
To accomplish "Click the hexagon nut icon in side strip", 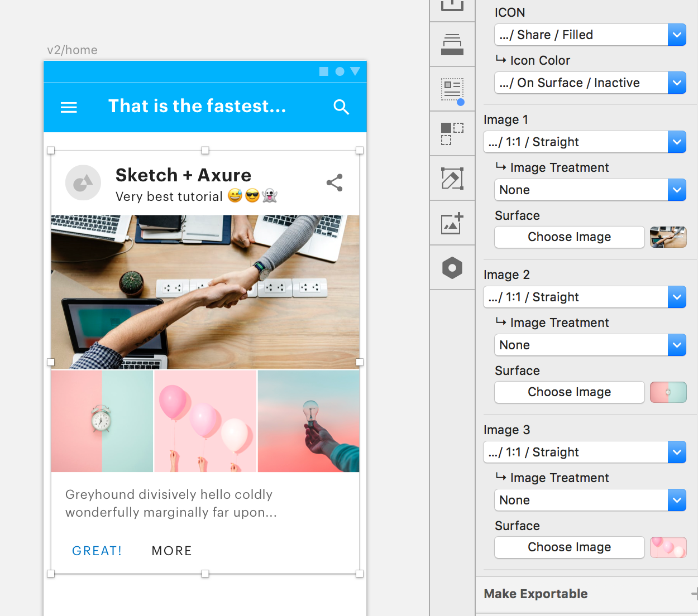I will point(452,268).
